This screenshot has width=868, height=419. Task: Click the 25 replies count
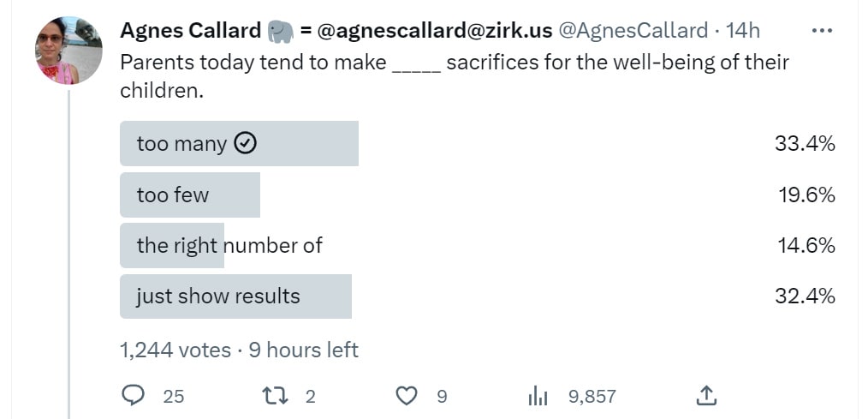pyautogui.click(x=173, y=396)
